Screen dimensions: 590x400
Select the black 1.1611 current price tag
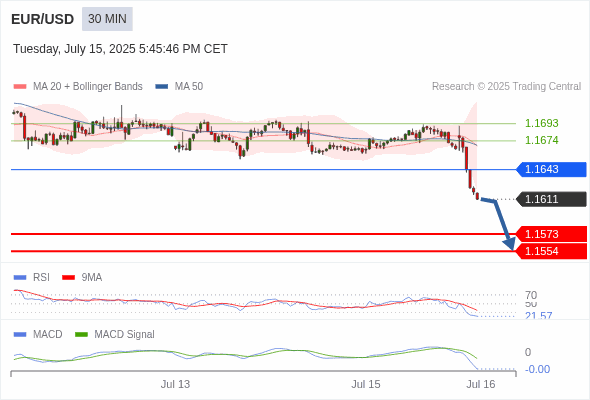pyautogui.click(x=551, y=199)
